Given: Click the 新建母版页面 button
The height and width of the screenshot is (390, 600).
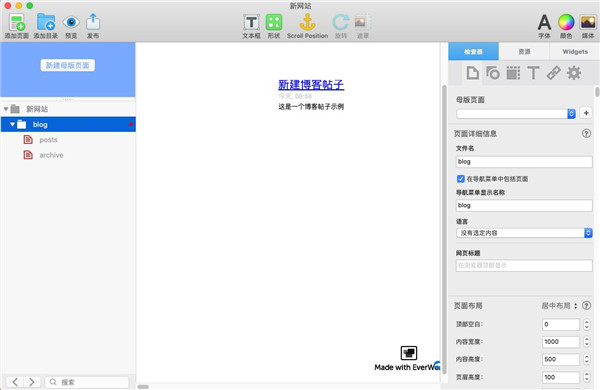Looking at the screenshot, I should [x=68, y=65].
